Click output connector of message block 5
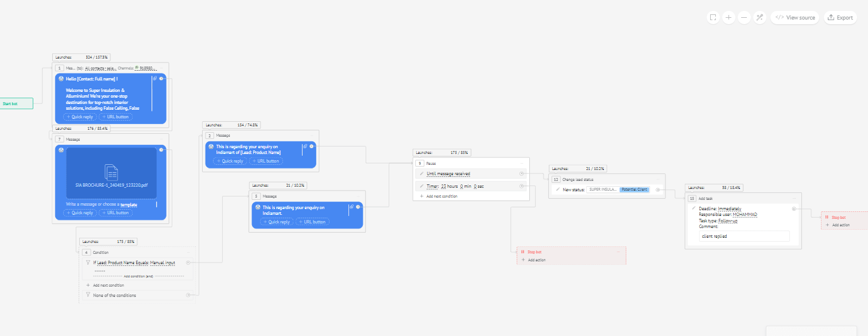This screenshot has height=336, width=868. click(358, 207)
